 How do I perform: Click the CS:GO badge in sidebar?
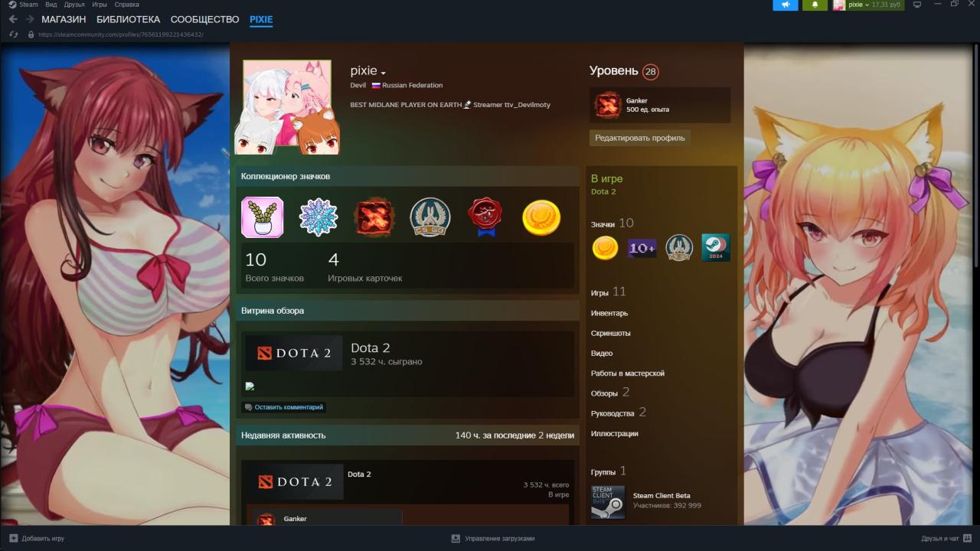point(678,248)
